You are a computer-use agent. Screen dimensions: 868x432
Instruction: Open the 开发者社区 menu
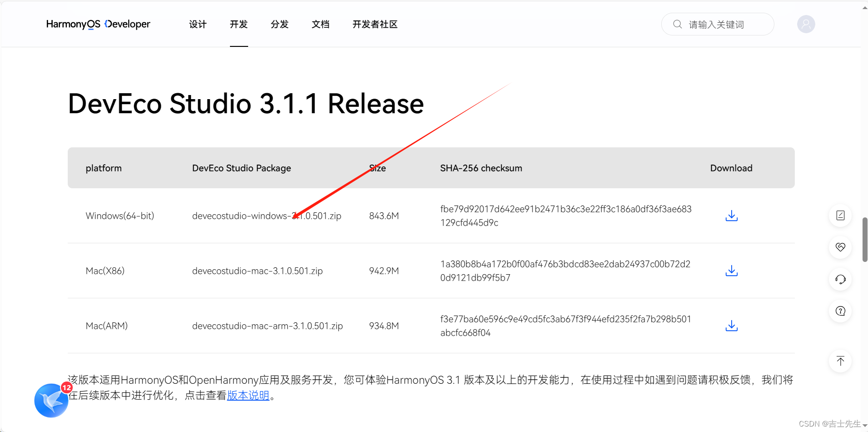[375, 24]
